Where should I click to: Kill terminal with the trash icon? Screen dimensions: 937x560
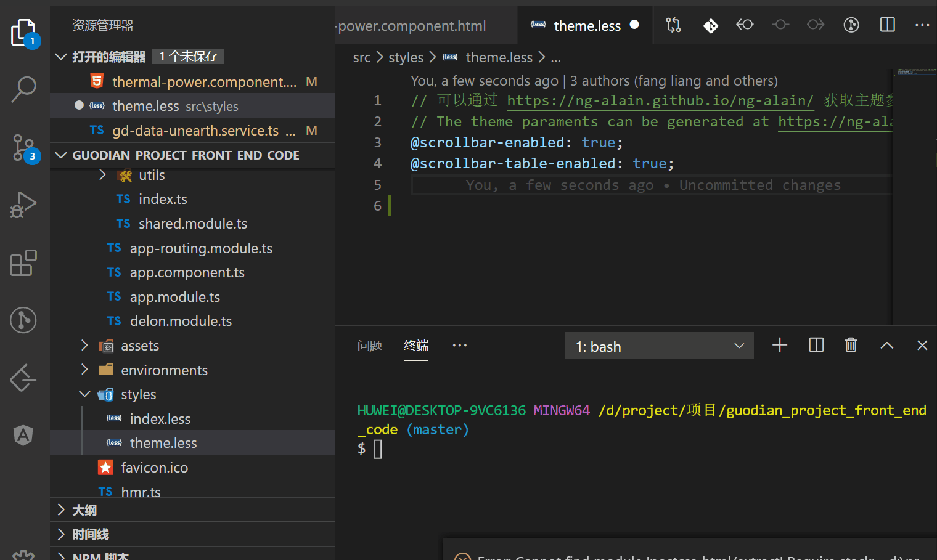[x=851, y=345]
